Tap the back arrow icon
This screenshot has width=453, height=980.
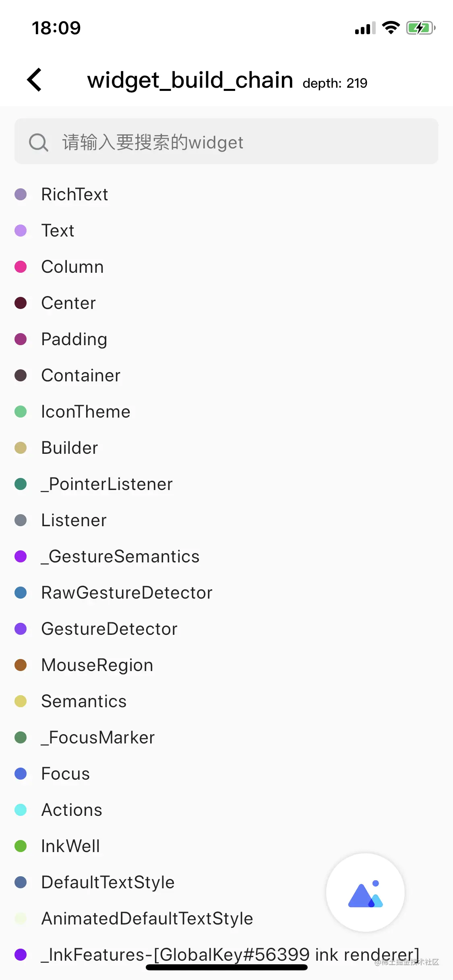click(35, 80)
